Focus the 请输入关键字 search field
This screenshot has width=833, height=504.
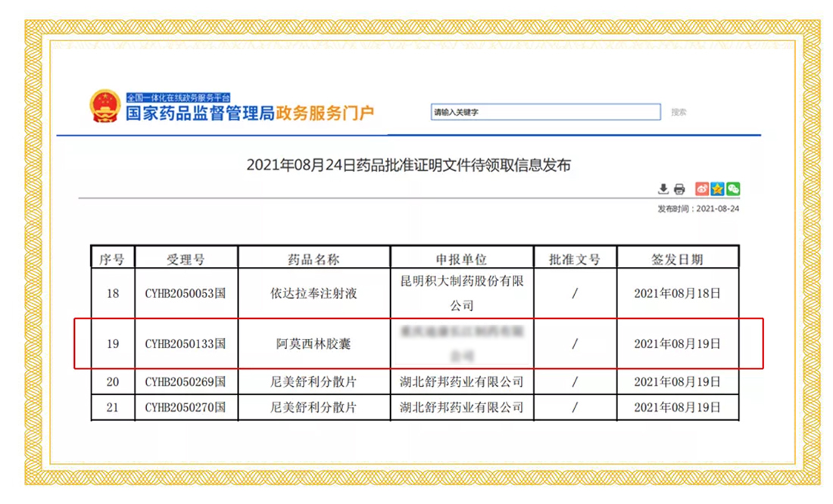545,112
